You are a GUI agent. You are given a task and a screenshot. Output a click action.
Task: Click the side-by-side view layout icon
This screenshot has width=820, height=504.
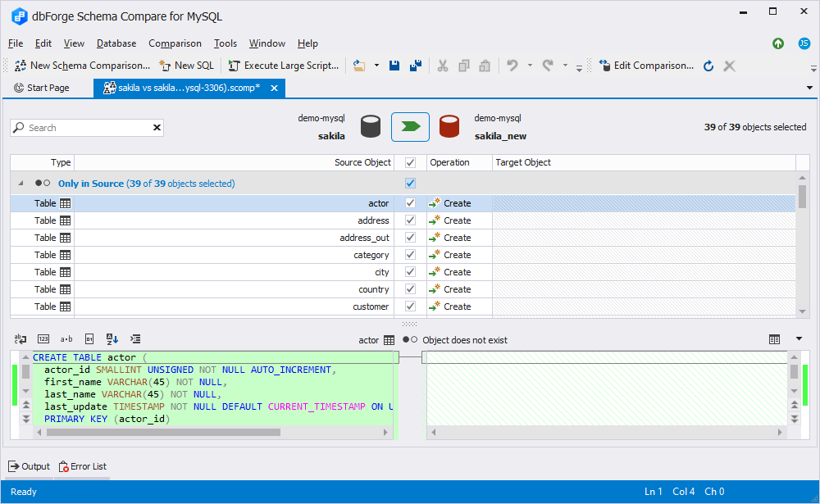pyautogui.click(x=775, y=339)
